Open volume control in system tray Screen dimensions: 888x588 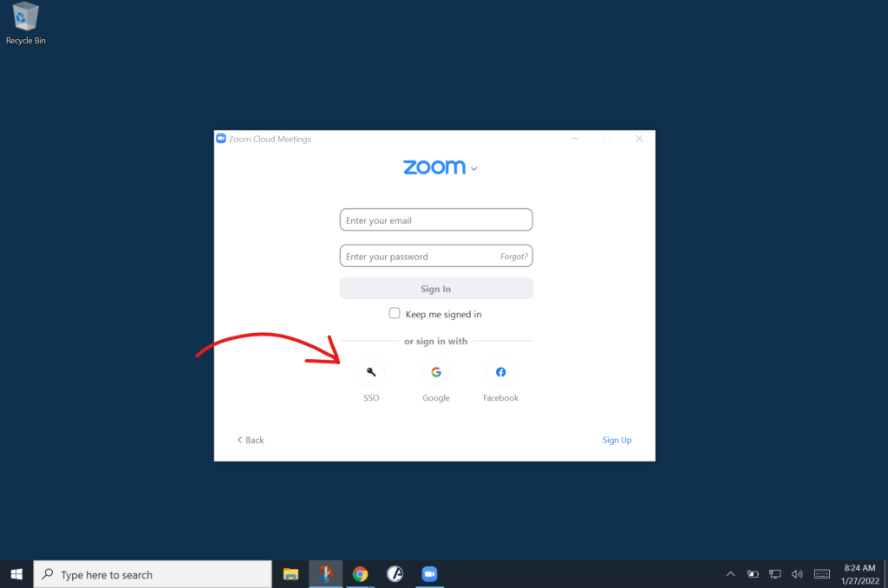797,574
